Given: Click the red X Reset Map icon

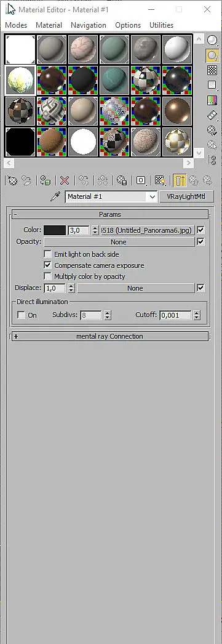Looking at the screenshot, I should [65, 180].
